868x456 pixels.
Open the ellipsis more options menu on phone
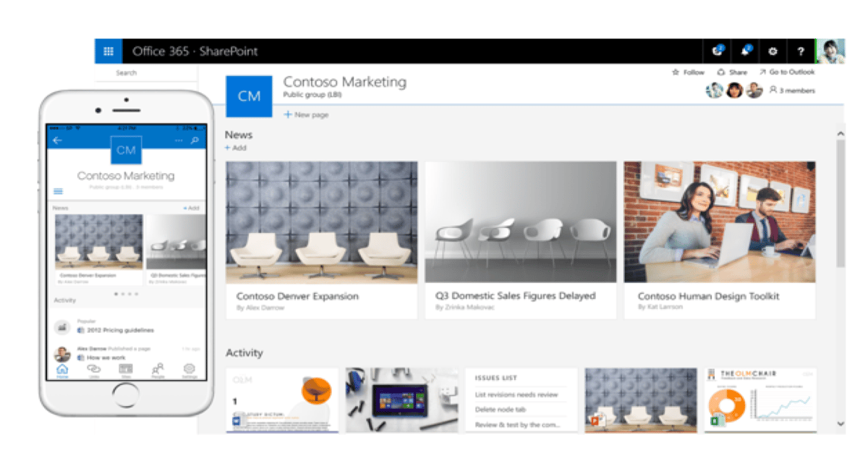click(178, 140)
